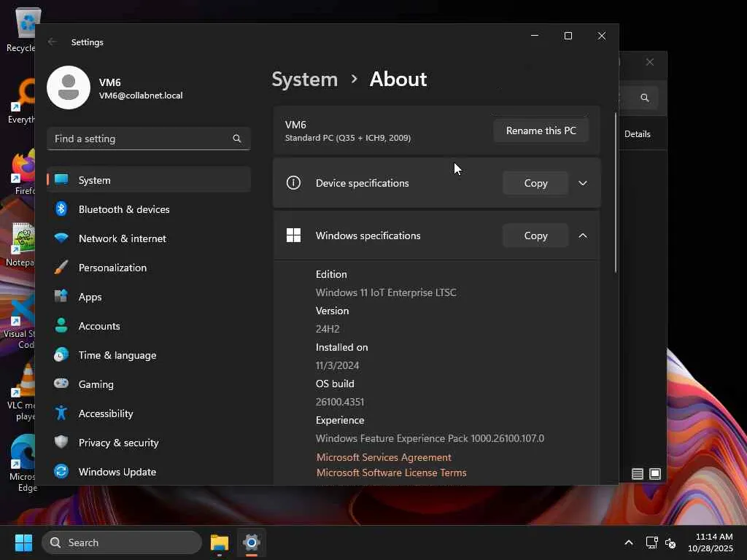The height and width of the screenshot is (560, 747).
Task: Click the Settings page vertical scrollbar
Action: 616,192
